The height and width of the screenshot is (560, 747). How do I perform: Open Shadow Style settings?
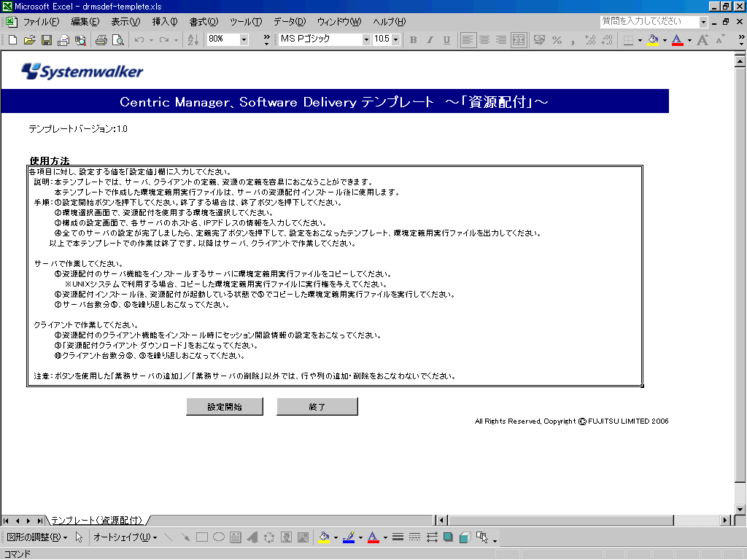[449, 537]
